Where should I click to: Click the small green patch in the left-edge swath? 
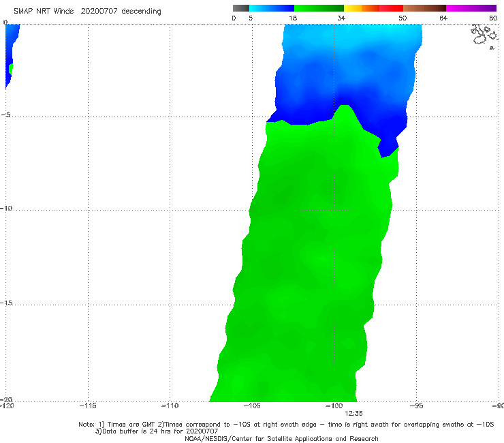click(11, 69)
